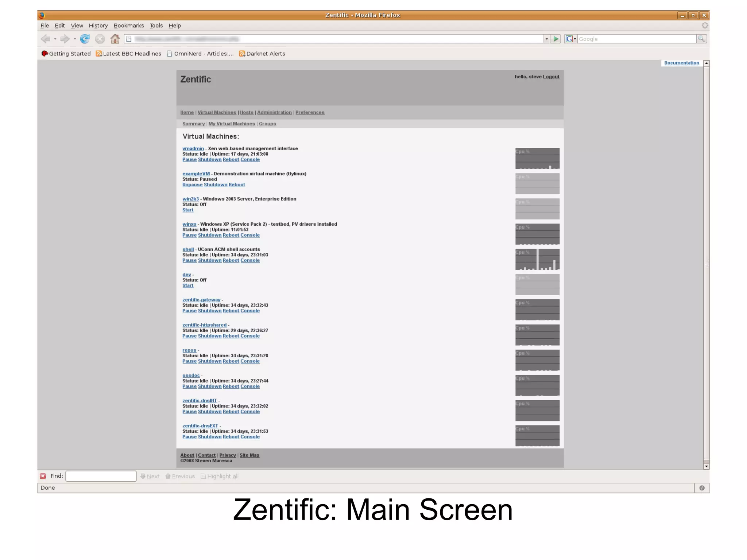Click the Google search input field
Image resolution: width=747 pixels, height=560 pixels.
637,39
